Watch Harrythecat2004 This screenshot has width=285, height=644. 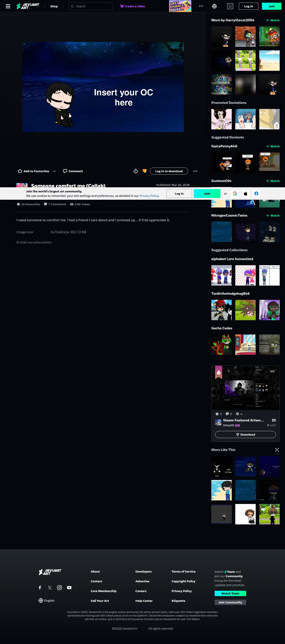click(273, 20)
